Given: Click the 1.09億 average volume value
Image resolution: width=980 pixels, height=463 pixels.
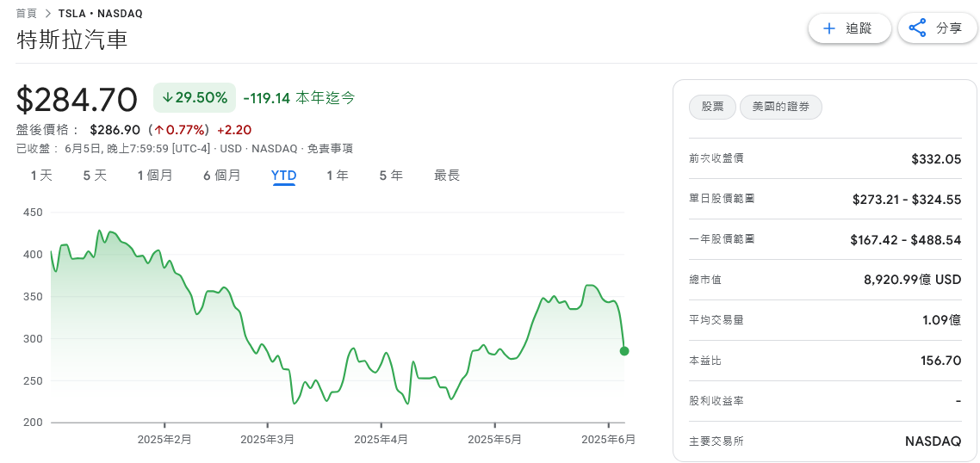Looking at the screenshot, I should tap(942, 320).
